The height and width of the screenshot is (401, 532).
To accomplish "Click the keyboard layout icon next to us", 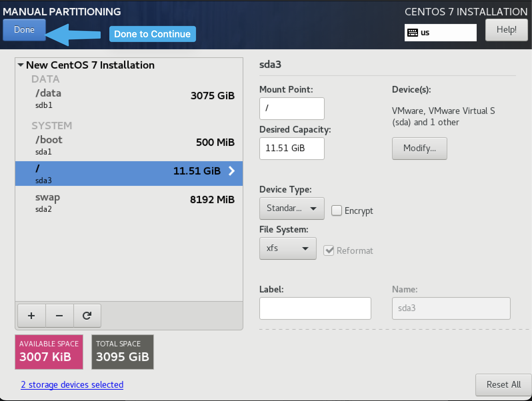I will 413,33.
